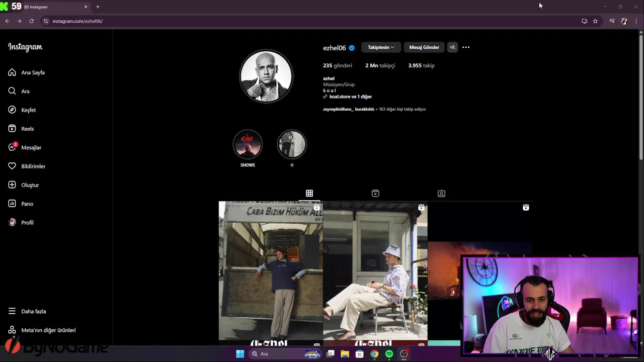The image size is (644, 362).
Task: Open Mesajlar messenger icon with badge
Action: (12, 147)
